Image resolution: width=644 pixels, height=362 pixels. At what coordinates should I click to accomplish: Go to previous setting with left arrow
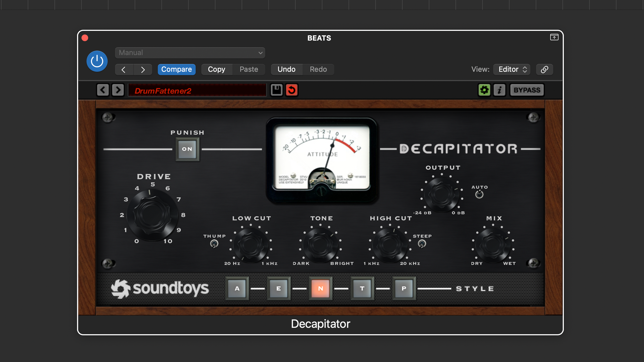(x=124, y=69)
